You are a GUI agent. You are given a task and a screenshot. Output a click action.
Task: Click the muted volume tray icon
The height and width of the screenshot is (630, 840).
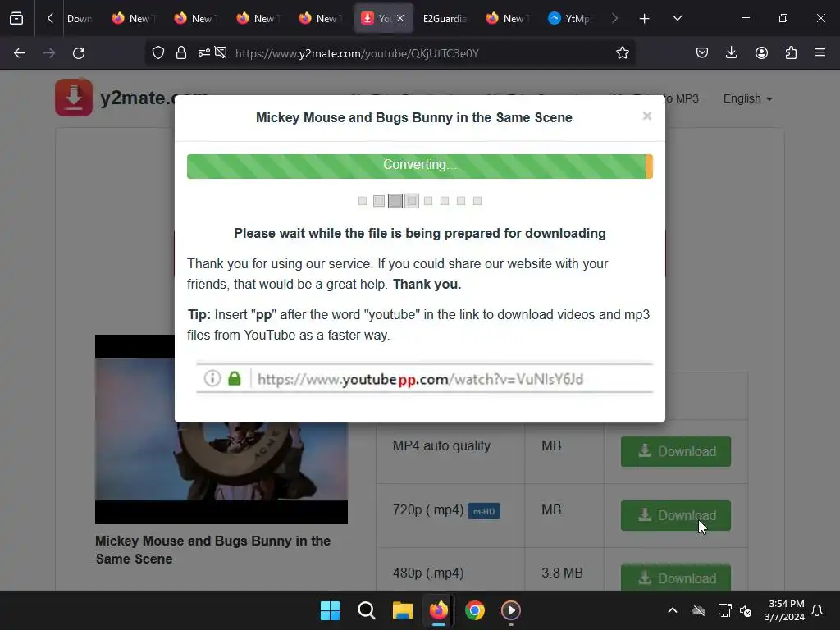[745, 610]
